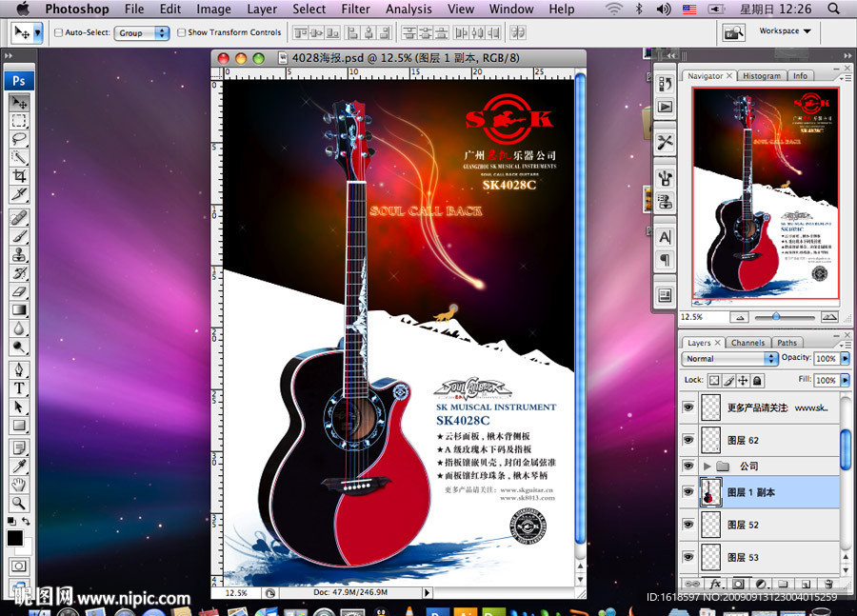Add a layer mask
This screenshot has width=857, height=616.
coord(738,584)
